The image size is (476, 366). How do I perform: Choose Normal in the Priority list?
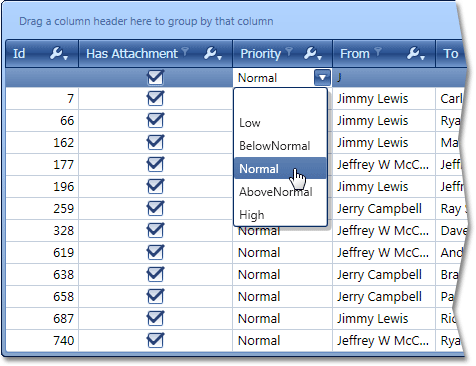click(x=280, y=168)
